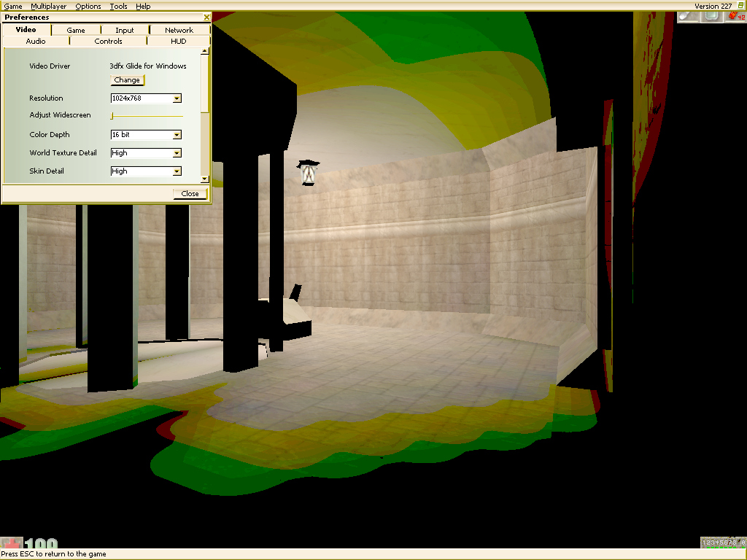Click the Preferences scrollbar down arrow
This screenshot has width=747, height=560.
tap(205, 179)
